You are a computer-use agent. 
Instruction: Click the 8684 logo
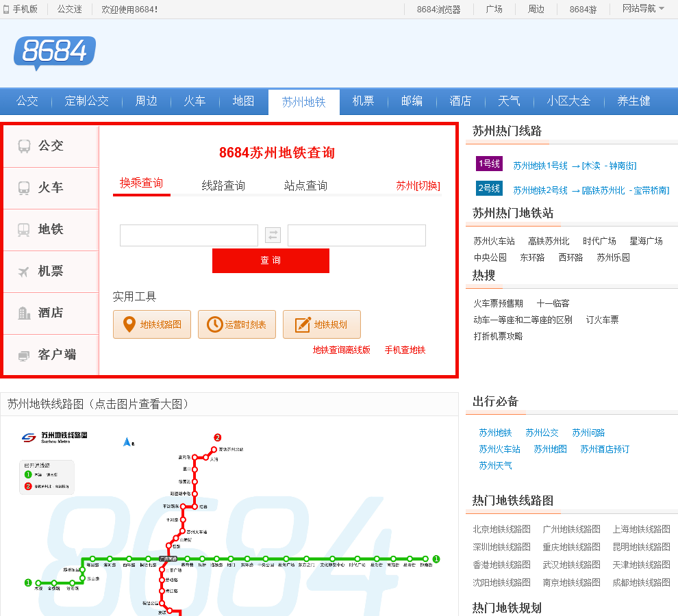(x=55, y=53)
